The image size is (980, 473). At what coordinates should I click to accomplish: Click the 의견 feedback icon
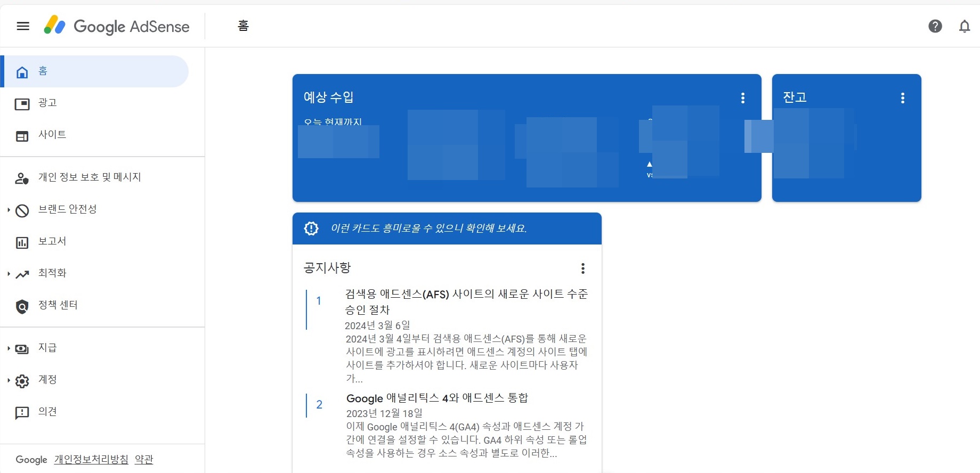(22, 413)
